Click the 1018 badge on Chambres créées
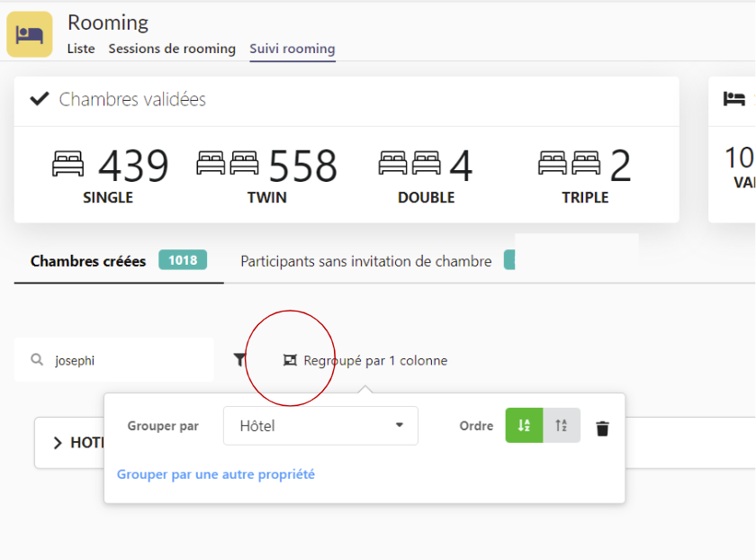This screenshot has width=756, height=560. tap(183, 260)
